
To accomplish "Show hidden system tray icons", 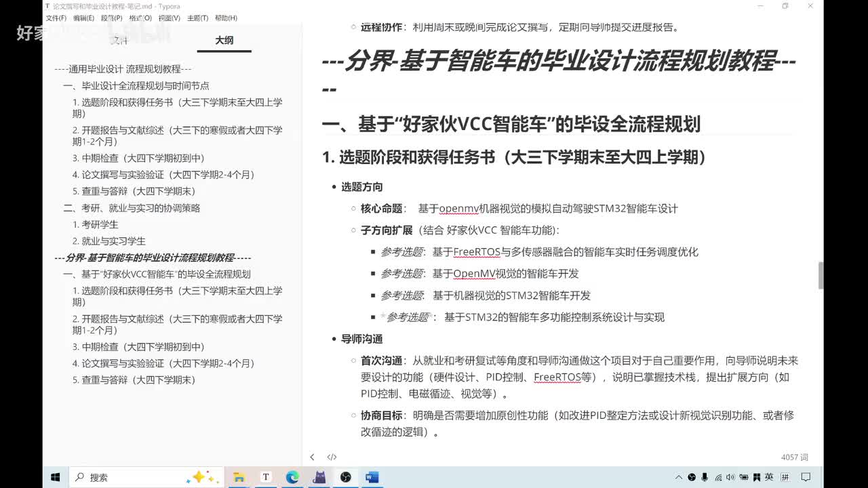I will coord(679,477).
